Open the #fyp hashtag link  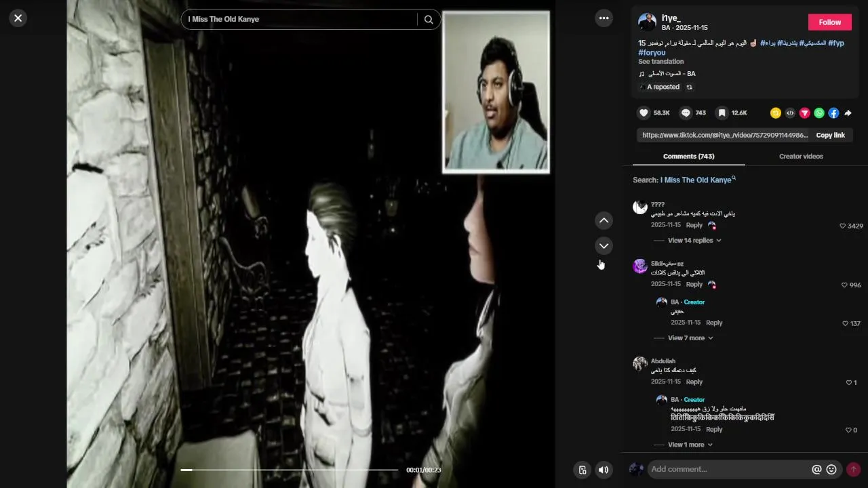[x=836, y=43]
